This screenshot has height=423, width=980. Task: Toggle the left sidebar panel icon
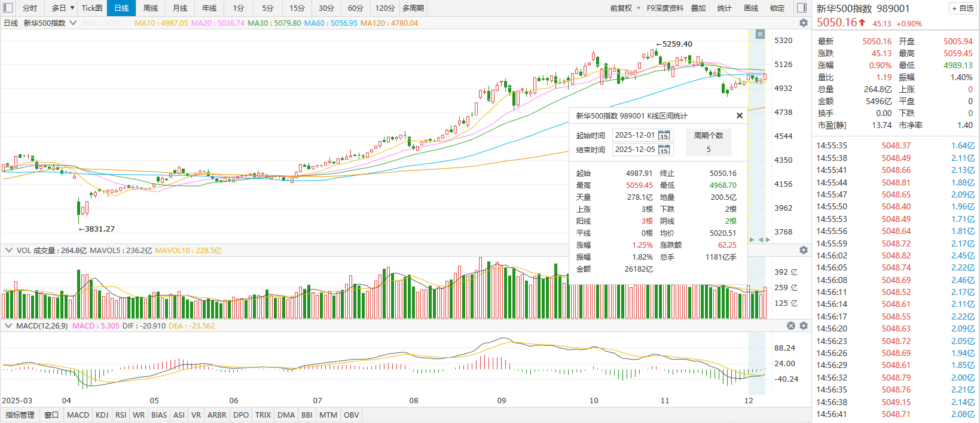(8, 8)
